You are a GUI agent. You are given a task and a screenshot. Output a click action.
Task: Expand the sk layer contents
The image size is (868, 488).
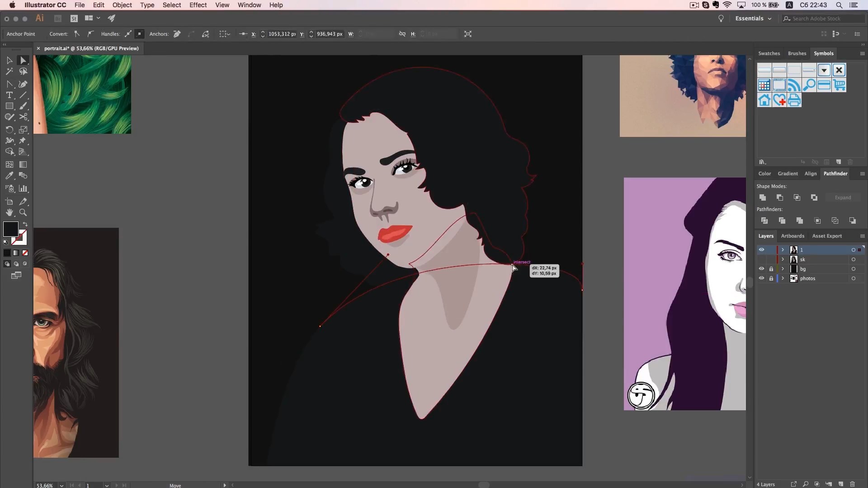(783, 259)
